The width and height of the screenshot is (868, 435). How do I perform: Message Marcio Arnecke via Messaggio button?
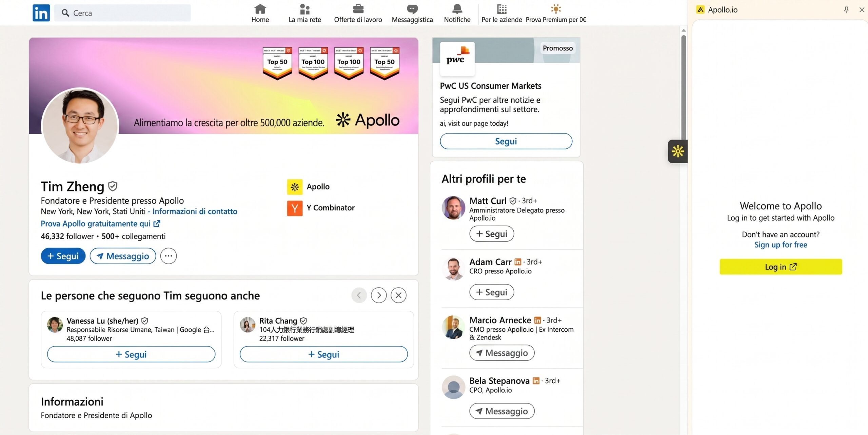(502, 353)
